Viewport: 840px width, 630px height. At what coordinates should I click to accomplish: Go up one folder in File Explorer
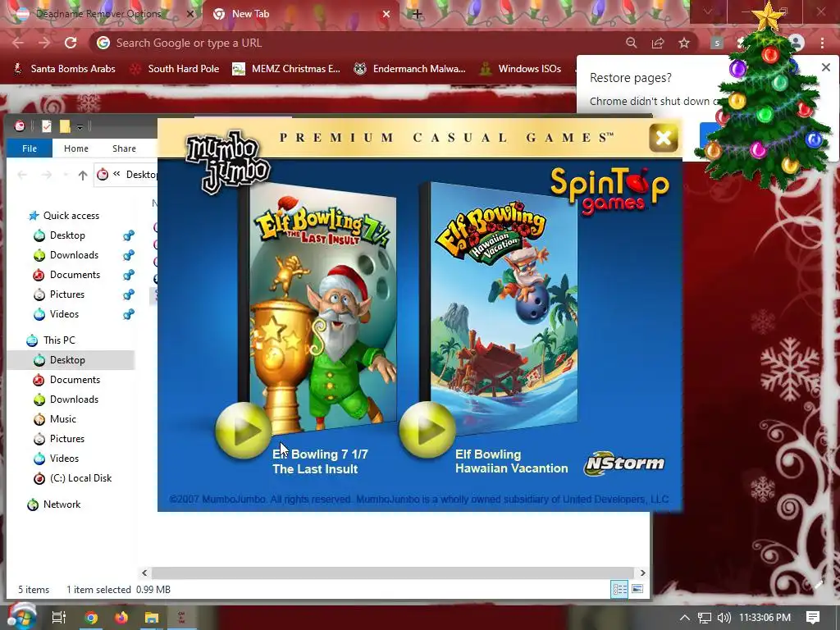(83, 175)
